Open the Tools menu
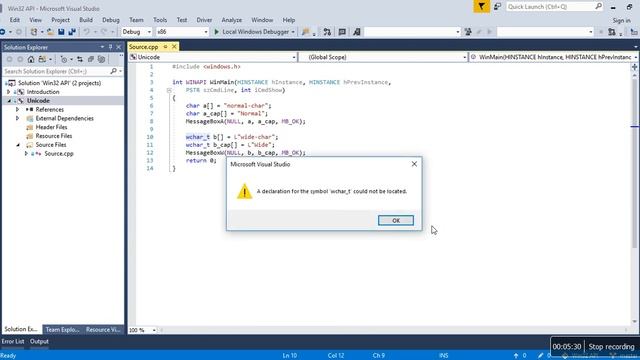 click(x=160, y=20)
